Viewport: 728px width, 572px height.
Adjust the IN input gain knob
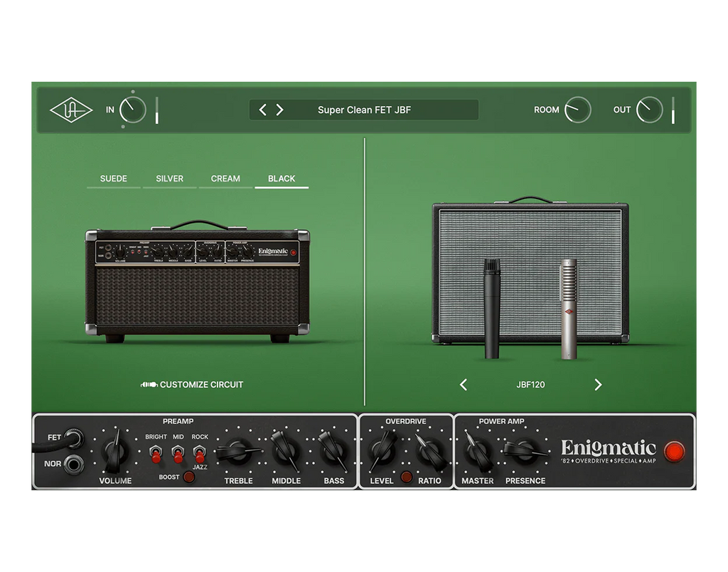point(133,110)
